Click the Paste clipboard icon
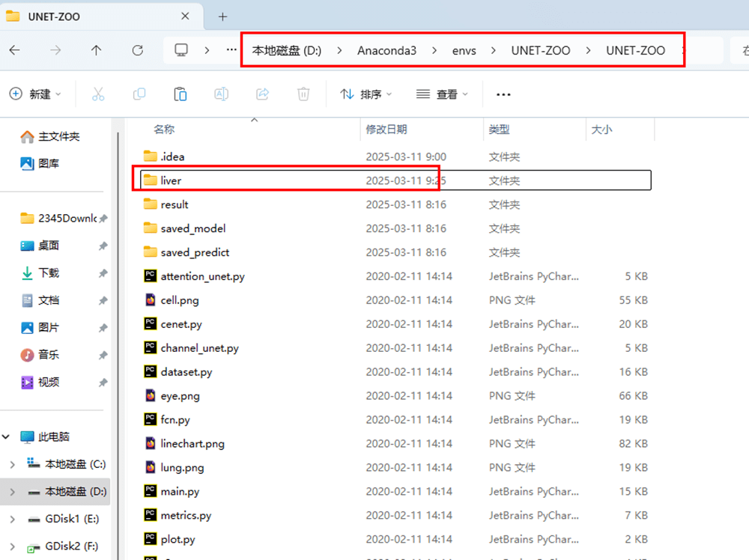Viewport: 749px width, 560px height. tap(180, 94)
